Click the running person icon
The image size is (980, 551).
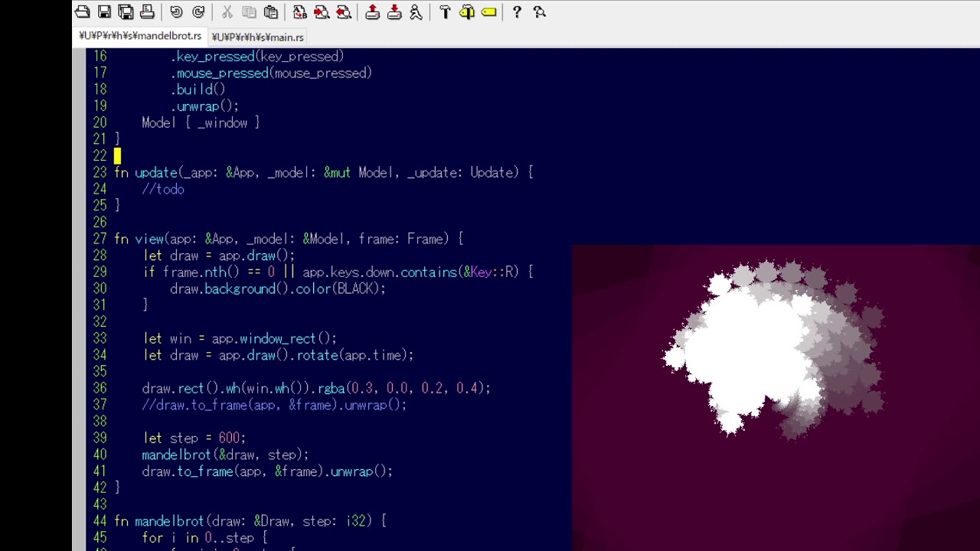(x=416, y=12)
